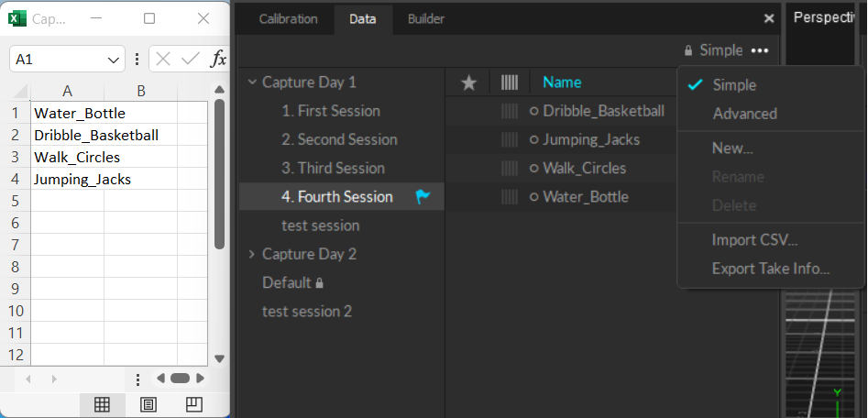The height and width of the screenshot is (418, 868).
Task: Switch to the Calibration tab
Action: (x=288, y=18)
